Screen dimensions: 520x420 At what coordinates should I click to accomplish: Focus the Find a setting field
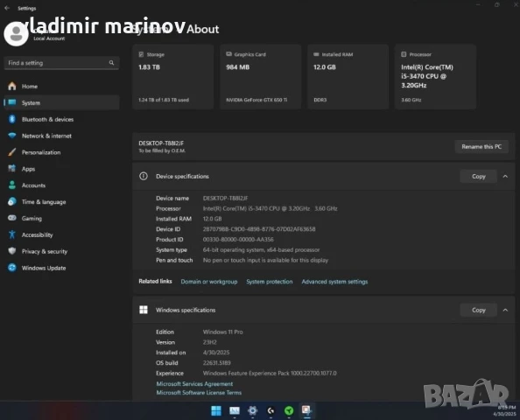[61, 63]
